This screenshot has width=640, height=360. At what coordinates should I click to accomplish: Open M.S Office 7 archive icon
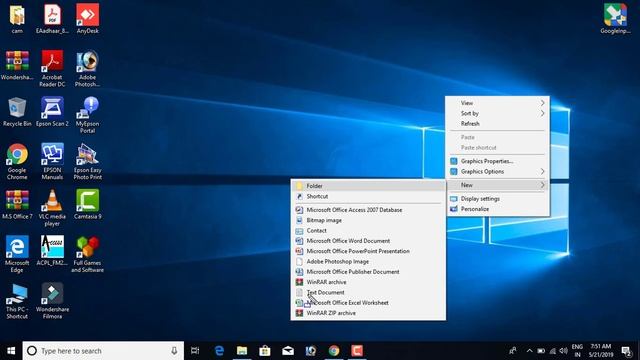[17, 204]
